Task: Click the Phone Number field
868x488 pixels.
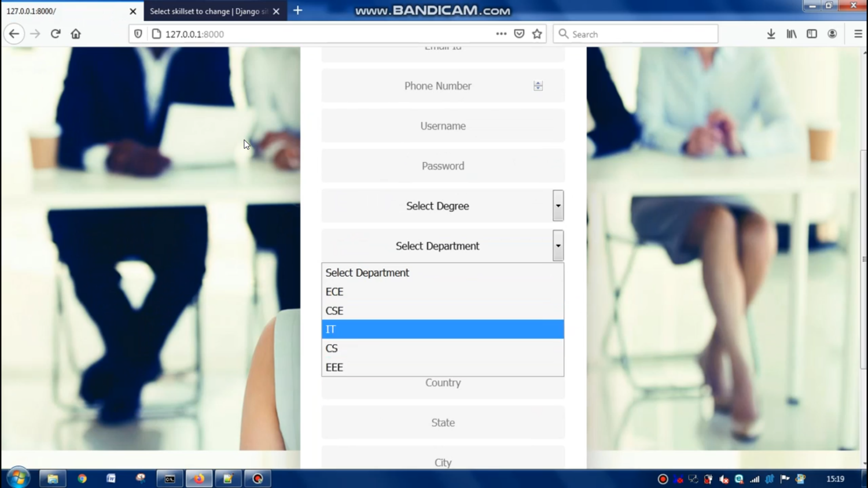Action: pos(443,86)
